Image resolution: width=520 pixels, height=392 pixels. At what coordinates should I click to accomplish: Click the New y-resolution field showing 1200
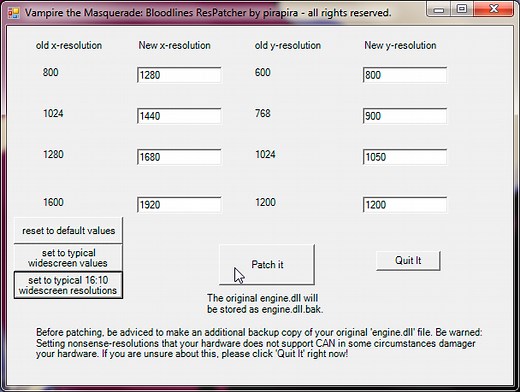pos(405,205)
